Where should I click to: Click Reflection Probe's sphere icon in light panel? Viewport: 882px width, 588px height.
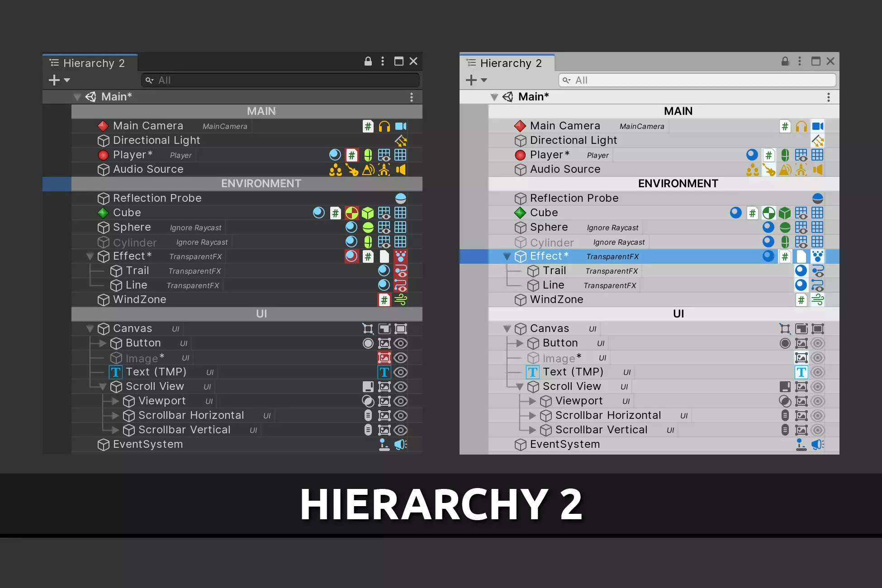[x=817, y=199]
